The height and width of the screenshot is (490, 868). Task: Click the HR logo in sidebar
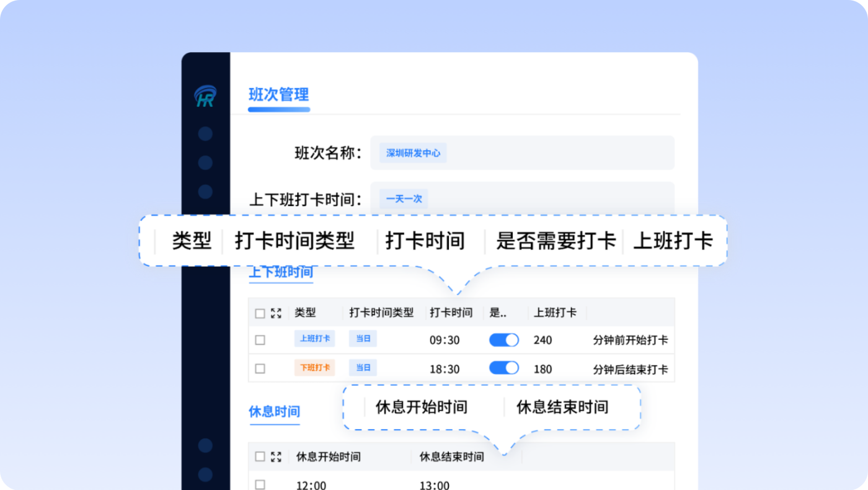[205, 97]
